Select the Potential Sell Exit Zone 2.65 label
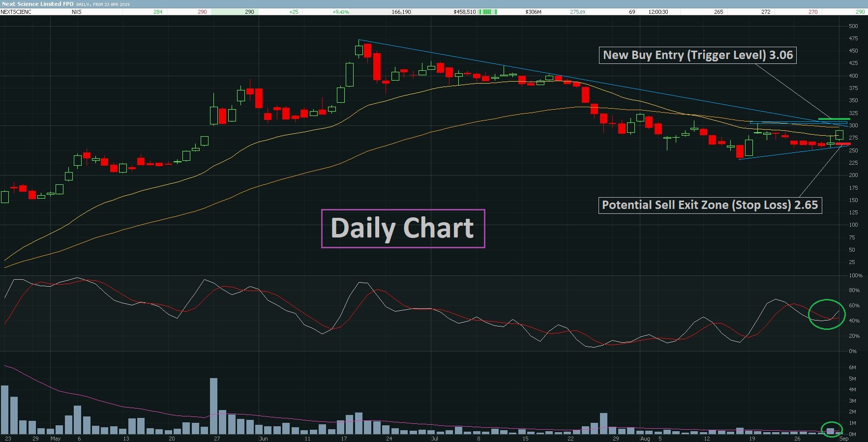This screenshot has height=442, width=868. (x=710, y=205)
